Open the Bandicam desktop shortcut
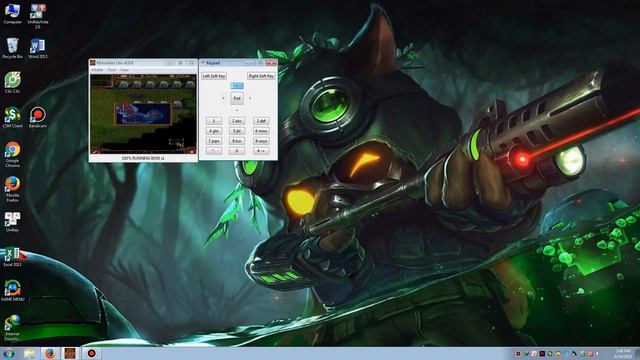The height and width of the screenshot is (360, 640). [x=38, y=117]
